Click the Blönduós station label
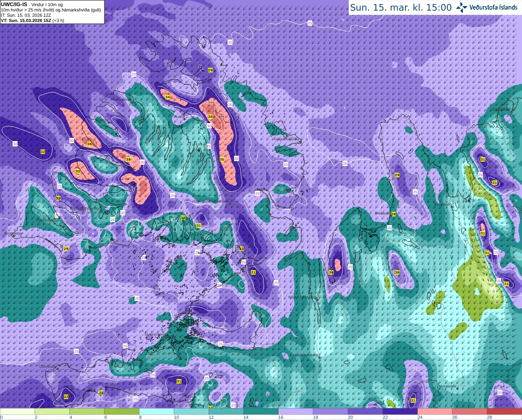Screen dimensions: 522x420 click(383, 213)
